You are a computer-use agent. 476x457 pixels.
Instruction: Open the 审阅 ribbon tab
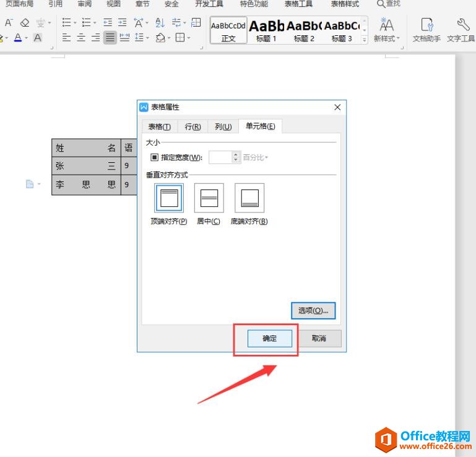coord(84,4)
